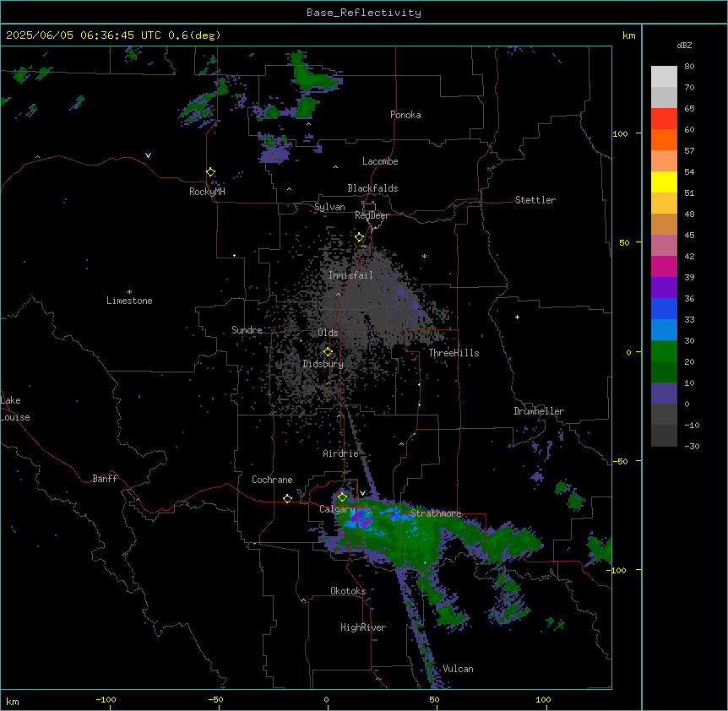Click the white asterisk east of Innisfail
This screenshot has height=711, width=728.
pyautogui.click(x=424, y=256)
